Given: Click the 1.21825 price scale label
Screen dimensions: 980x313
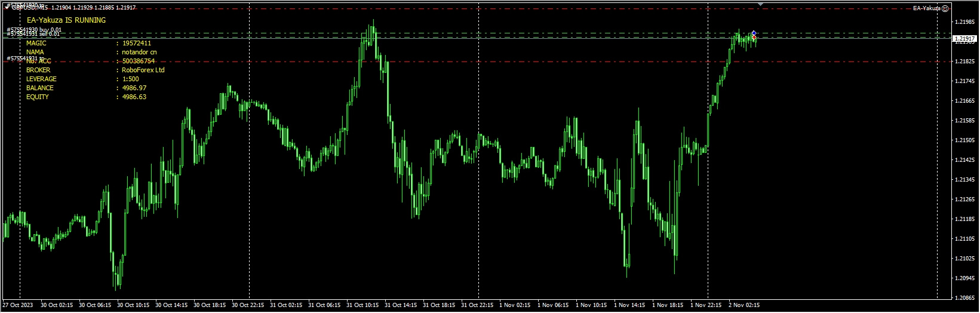Looking at the screenshot, I should click(964, 62).
